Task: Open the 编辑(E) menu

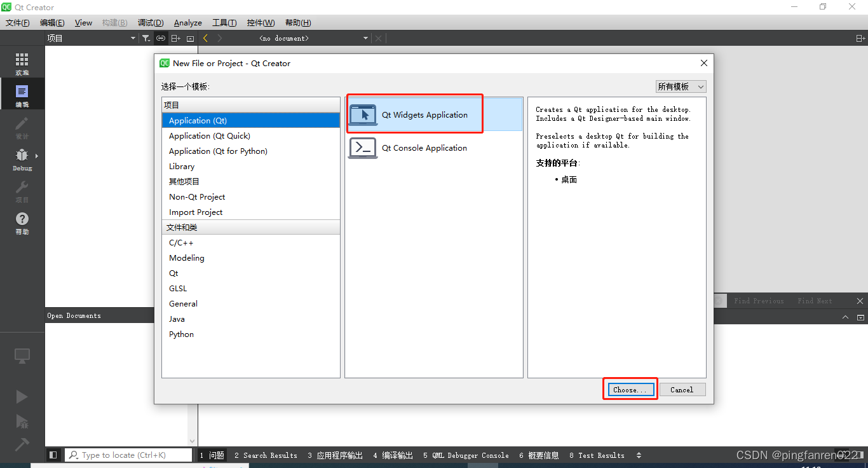Action: point(52,23)
